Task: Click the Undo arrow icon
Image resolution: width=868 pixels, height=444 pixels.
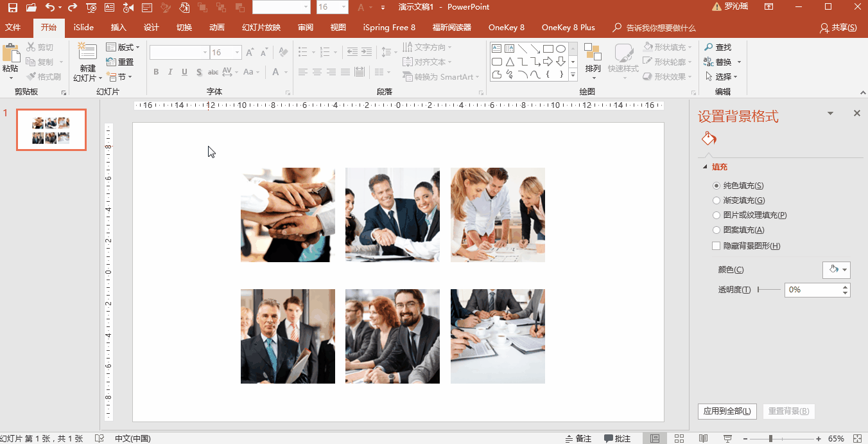Action: pyautogui.click(x=50, y=7)
